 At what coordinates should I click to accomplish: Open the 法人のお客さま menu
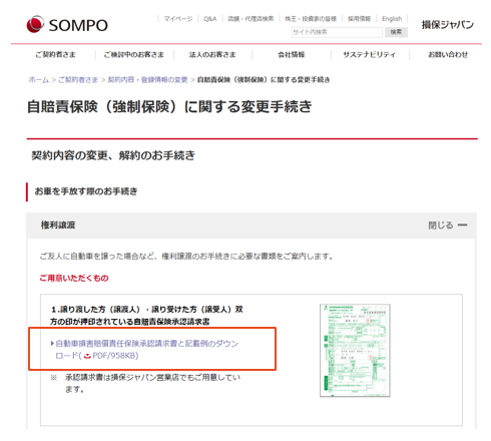pos(212,54)
